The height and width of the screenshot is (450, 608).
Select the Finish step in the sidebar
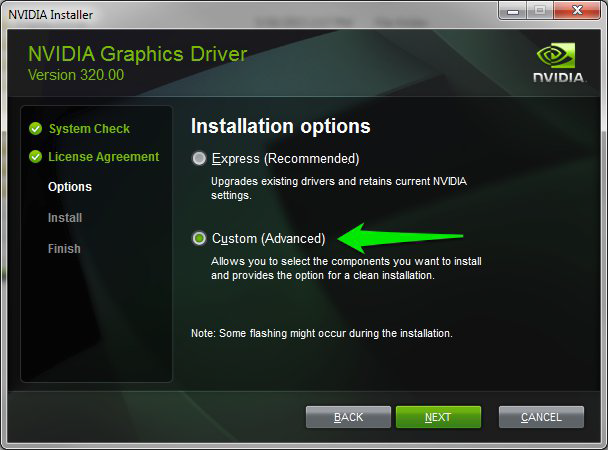pos(64,248)
